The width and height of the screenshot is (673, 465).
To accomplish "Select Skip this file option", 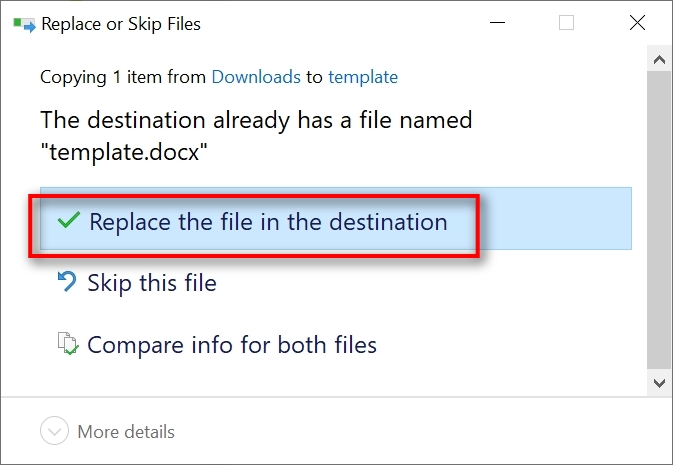I will coord(152,283).
